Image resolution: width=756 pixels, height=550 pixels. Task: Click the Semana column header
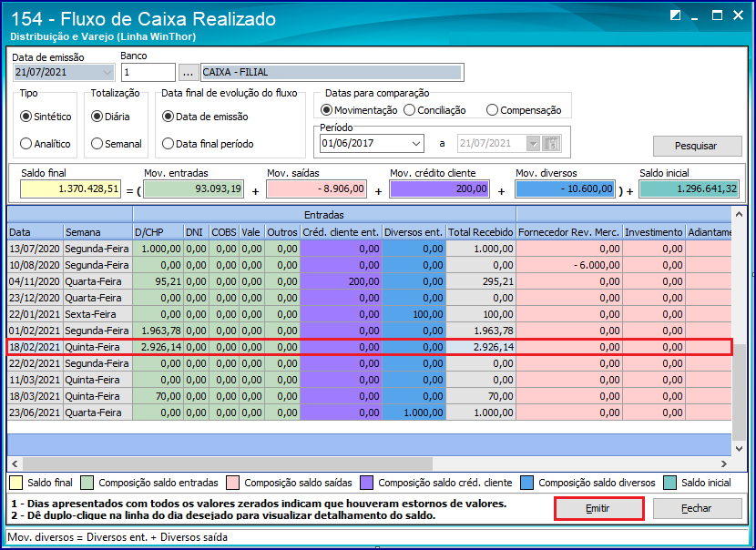(97, 232)
